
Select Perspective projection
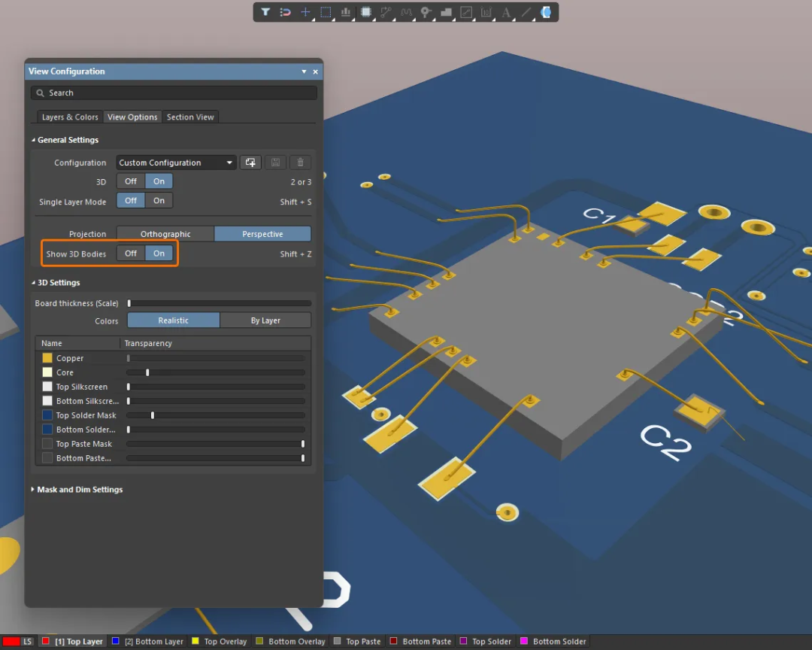(262, 234)
